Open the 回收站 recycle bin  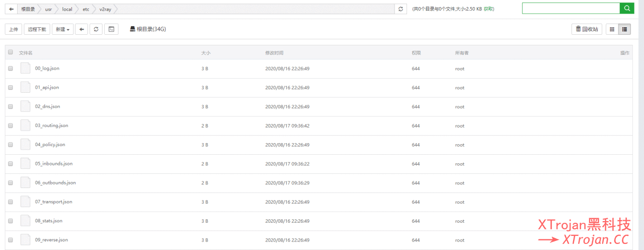[587, 29]
